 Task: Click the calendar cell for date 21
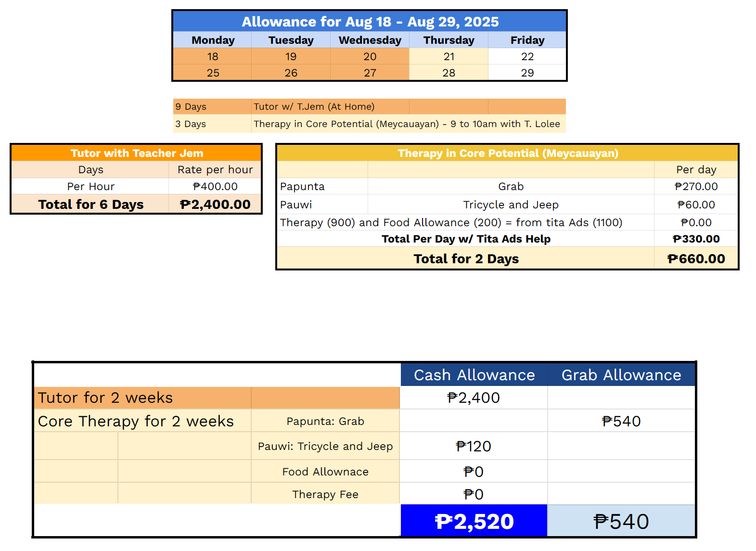[448, 56]
